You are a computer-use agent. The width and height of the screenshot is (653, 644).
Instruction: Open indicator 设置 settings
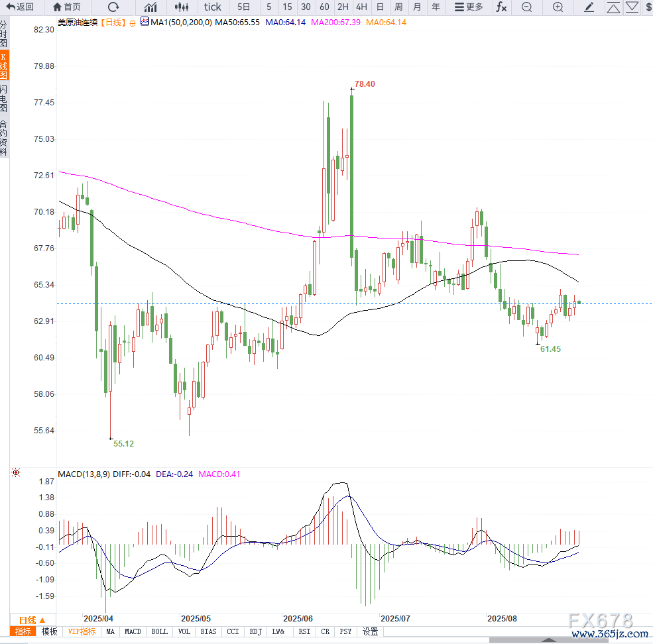[370, 631]
